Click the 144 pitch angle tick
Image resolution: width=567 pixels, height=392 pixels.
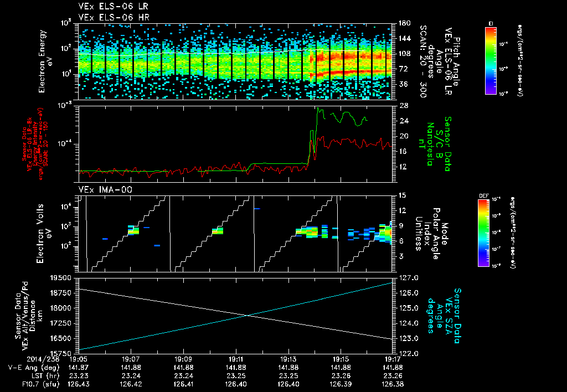click(x=404, y=38)
